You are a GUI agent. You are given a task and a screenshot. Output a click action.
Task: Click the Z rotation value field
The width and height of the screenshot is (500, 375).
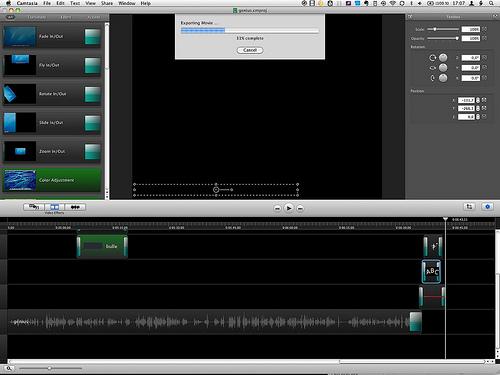point(471,58)
